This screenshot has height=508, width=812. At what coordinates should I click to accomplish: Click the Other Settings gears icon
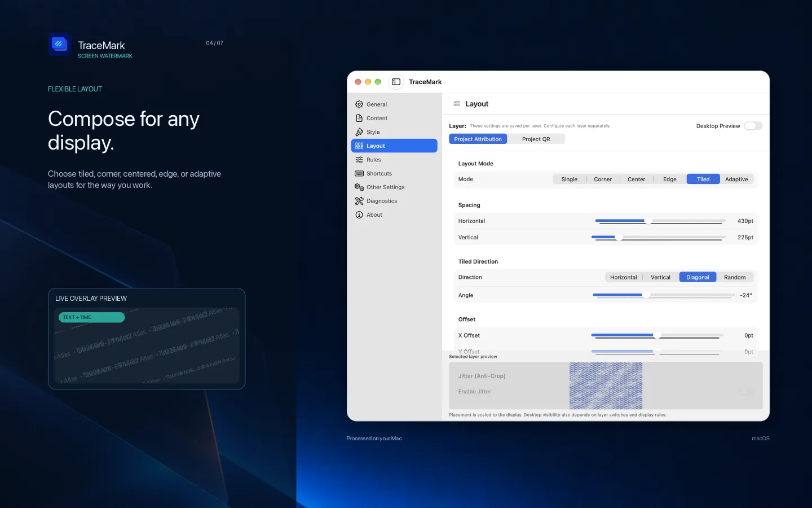(x=359, y=187)
